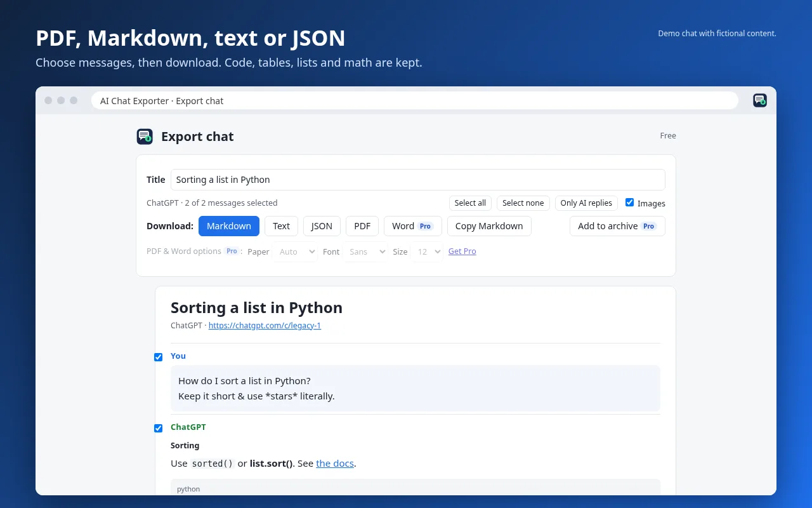Click the Word Pro download button
Viewport: 812px width, 508px height.
pyautogui.click(x=412, y=226)
